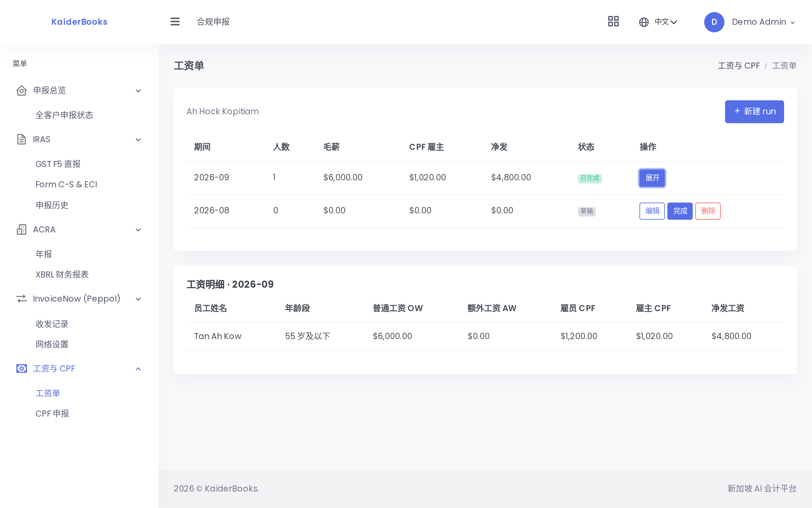Open the Demo Admin avatar circle
Viewport: 812px width, 508px height.
click(714, 22)
